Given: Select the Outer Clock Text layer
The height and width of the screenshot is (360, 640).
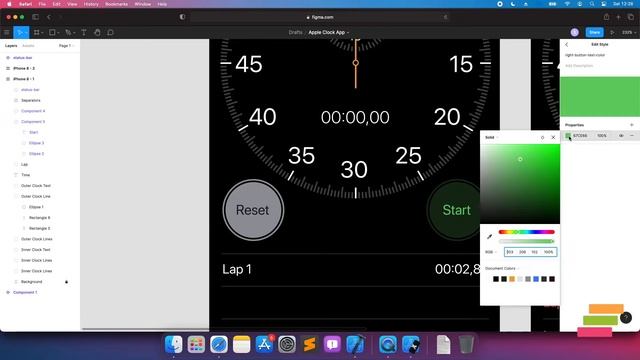Looking at the screenshot, I should pos(36,186).
